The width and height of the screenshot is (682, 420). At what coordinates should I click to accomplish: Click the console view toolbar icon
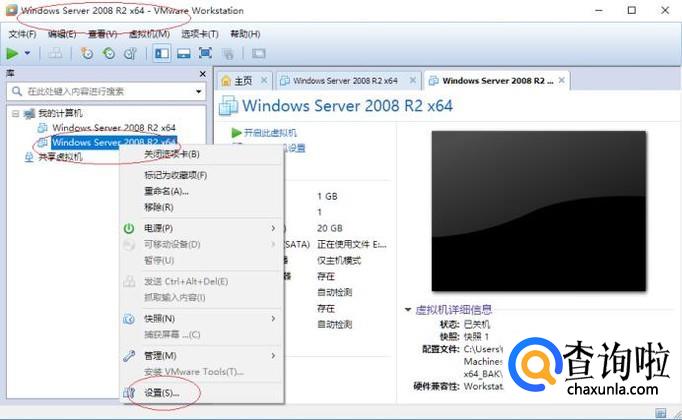(258, 53)
